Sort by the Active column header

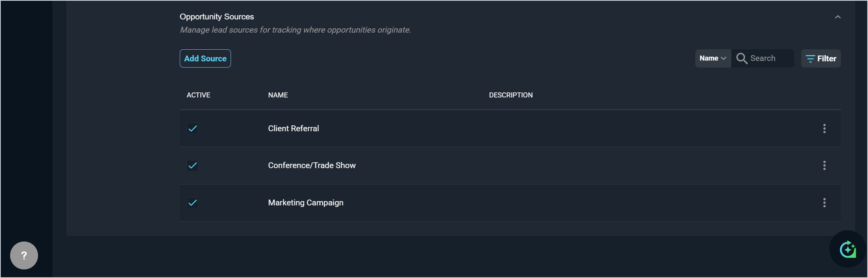pos(198,95)
